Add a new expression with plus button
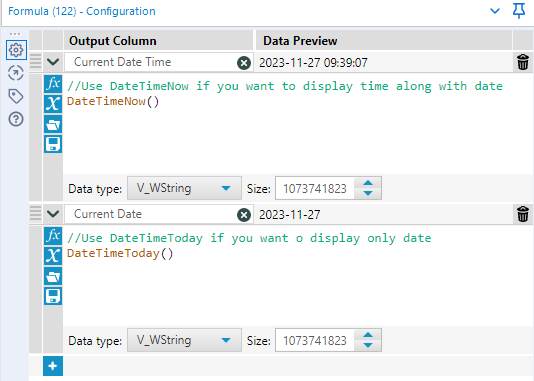This screenshot has width=534, height=381. [x=53, y=366]
